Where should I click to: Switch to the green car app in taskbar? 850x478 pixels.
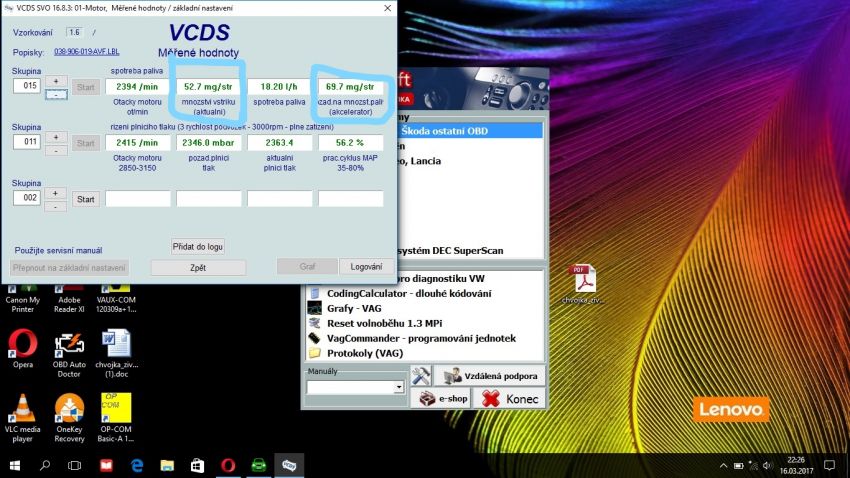click(x=259, y=465)
